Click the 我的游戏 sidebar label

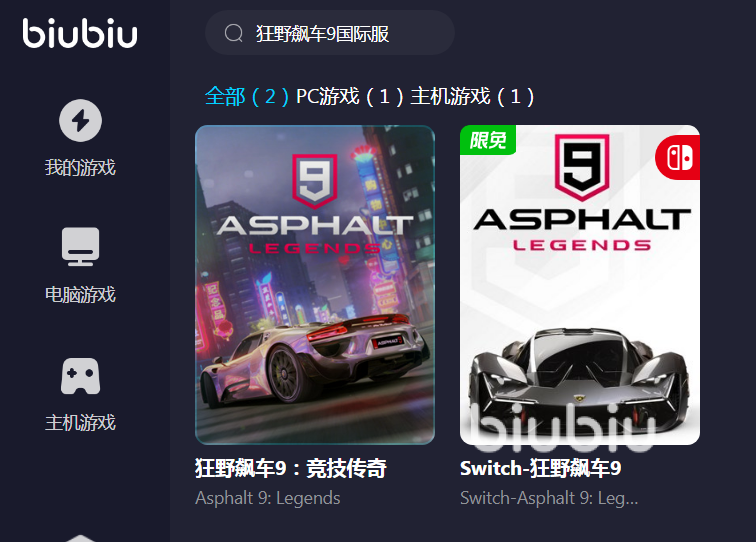(x=81, y=168)
